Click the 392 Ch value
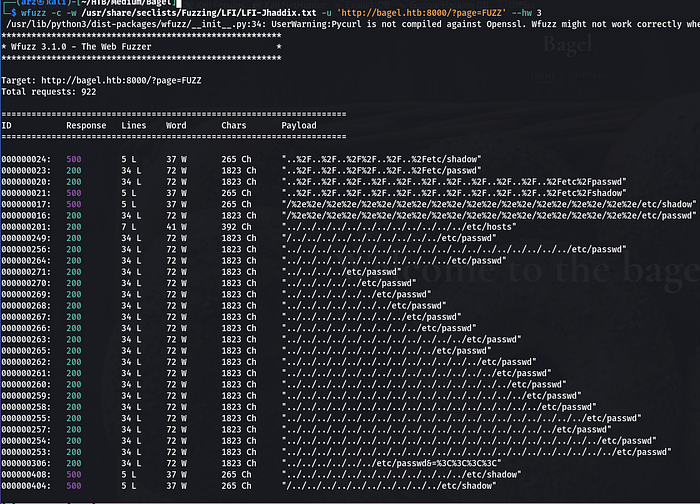Viewport: 700px width, 504px height. pos(236,227)
